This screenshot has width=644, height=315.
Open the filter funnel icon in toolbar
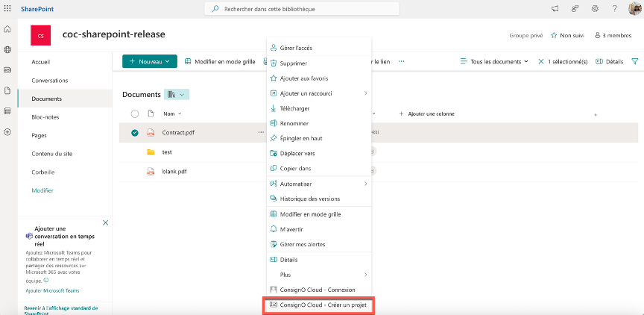click(x=634, y=61)
